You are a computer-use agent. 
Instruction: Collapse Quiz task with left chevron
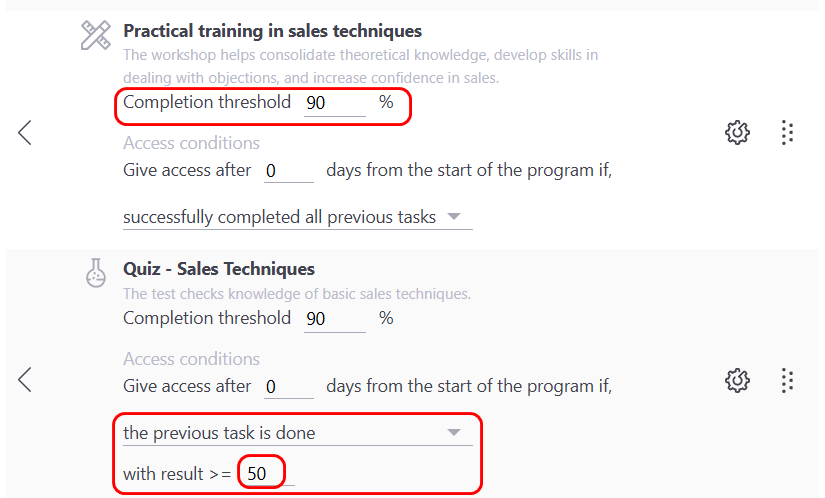25,380
